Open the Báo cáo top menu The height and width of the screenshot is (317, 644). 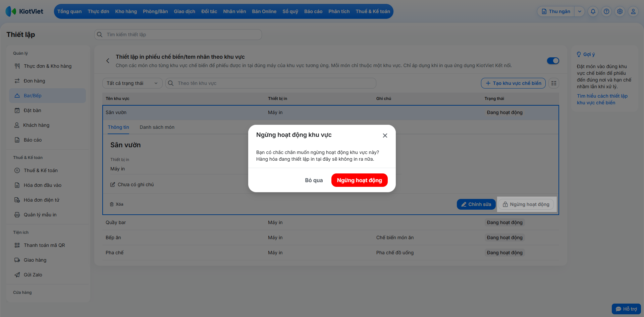point(313,11)
